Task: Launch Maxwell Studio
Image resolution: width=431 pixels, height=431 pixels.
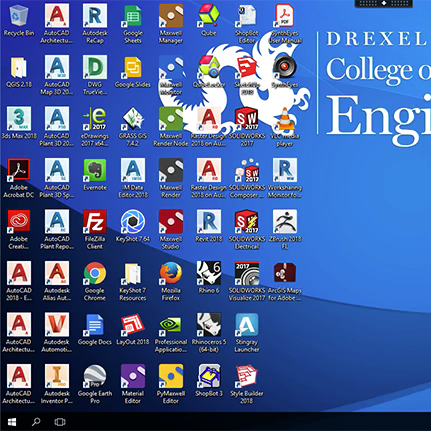Action: point(171,222)
